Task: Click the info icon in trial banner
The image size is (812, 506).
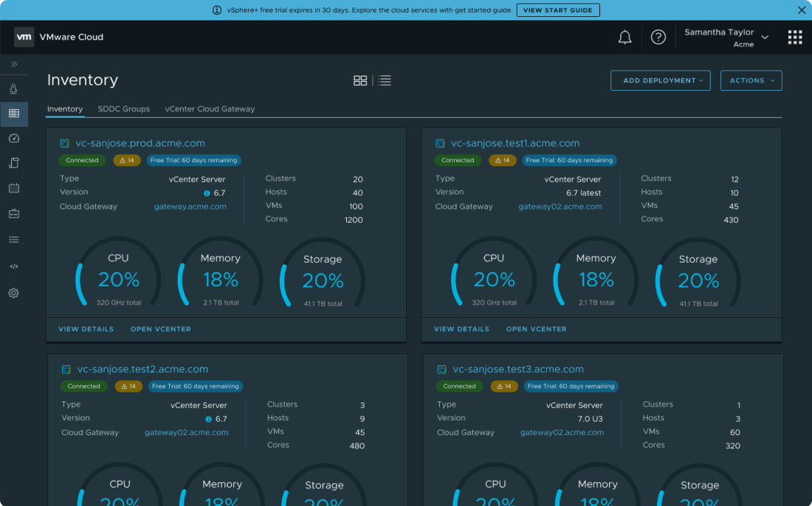Action: pyautogui.click(x=217, y=10)
